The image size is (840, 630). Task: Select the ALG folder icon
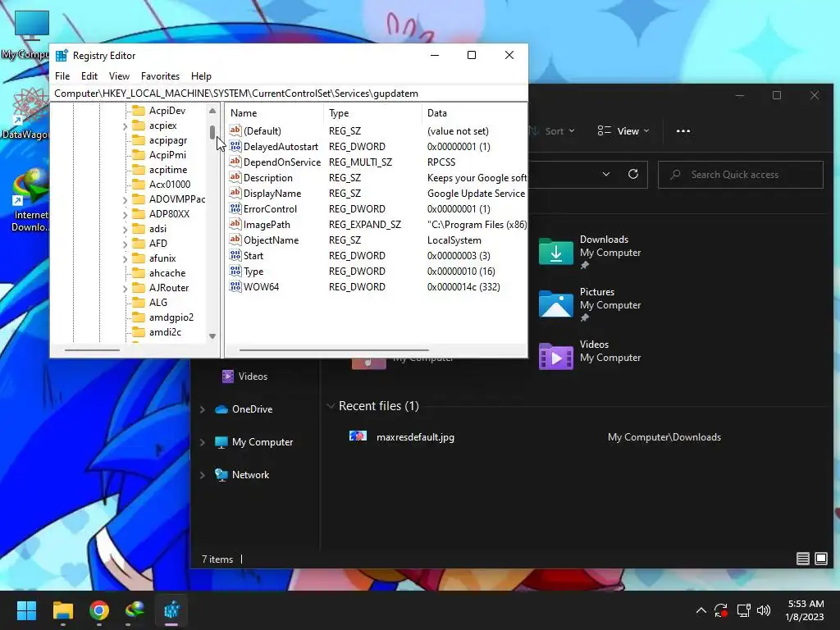pyautogui.click(x=139, y=302)
